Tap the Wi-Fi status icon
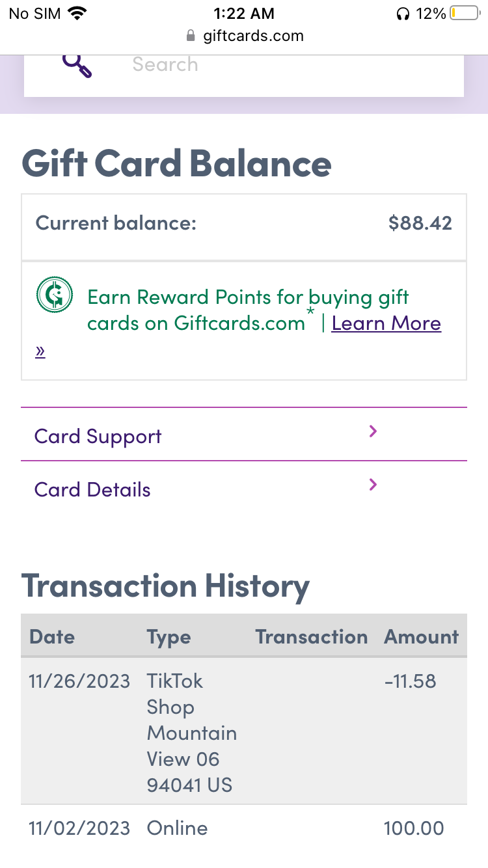 (77, 13)
